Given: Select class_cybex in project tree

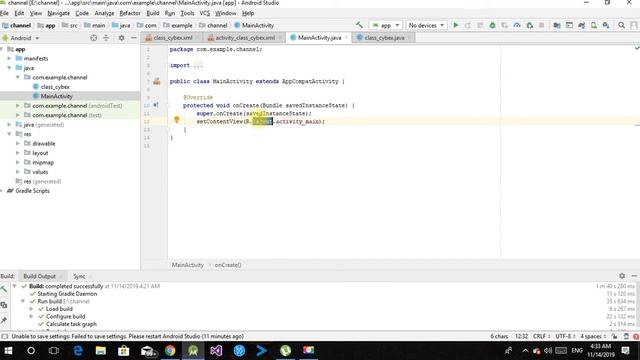Looking at the screenshot, I should [x=55, y=87].
